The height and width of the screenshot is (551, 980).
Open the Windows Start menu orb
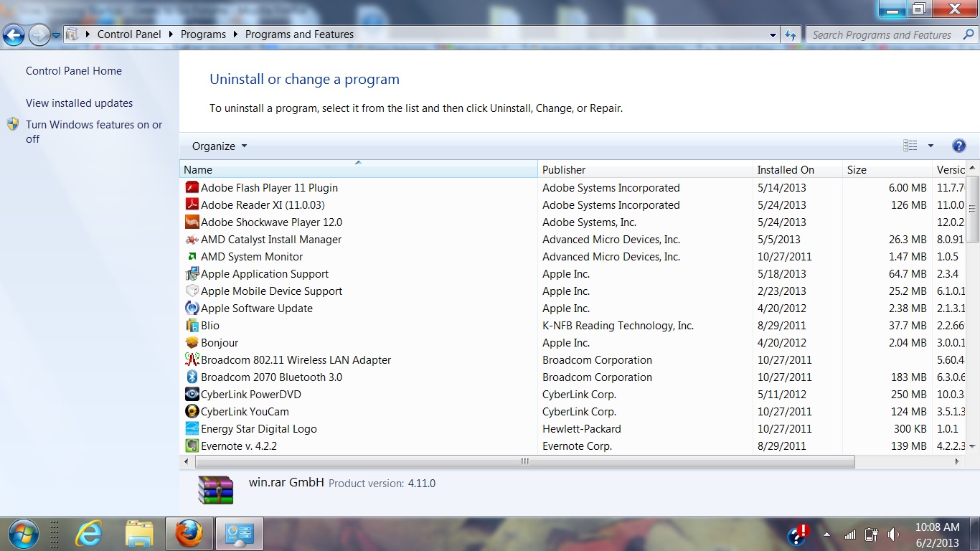tap(22, 534)
